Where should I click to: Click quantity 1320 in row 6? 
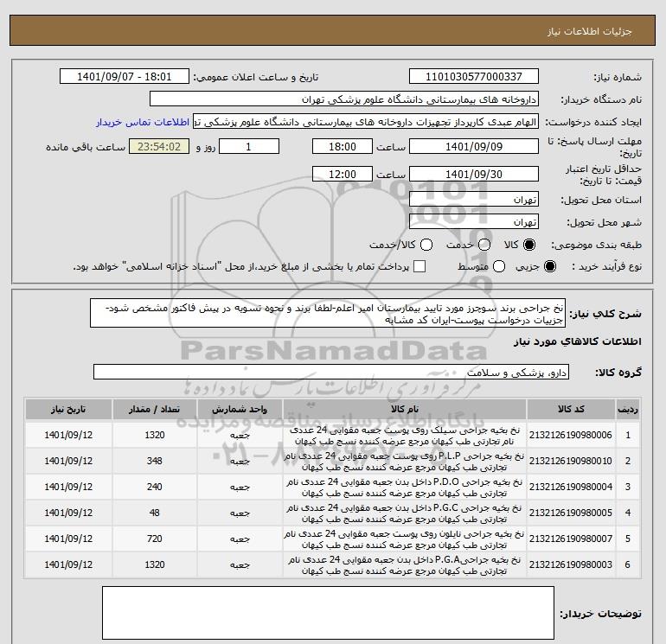154,564
